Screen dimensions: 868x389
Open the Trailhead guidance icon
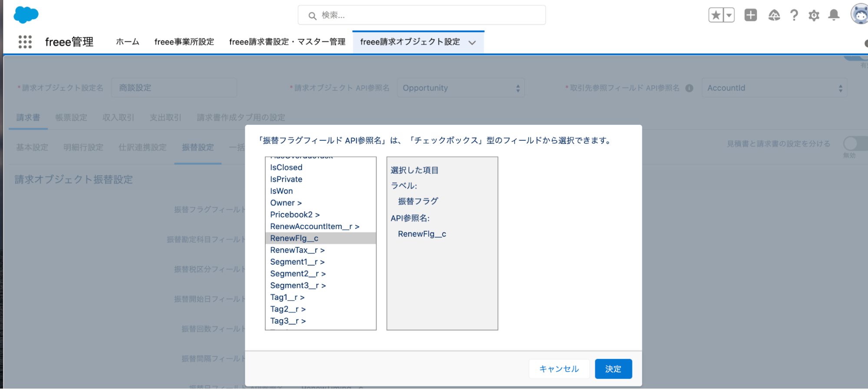(774, 15)
